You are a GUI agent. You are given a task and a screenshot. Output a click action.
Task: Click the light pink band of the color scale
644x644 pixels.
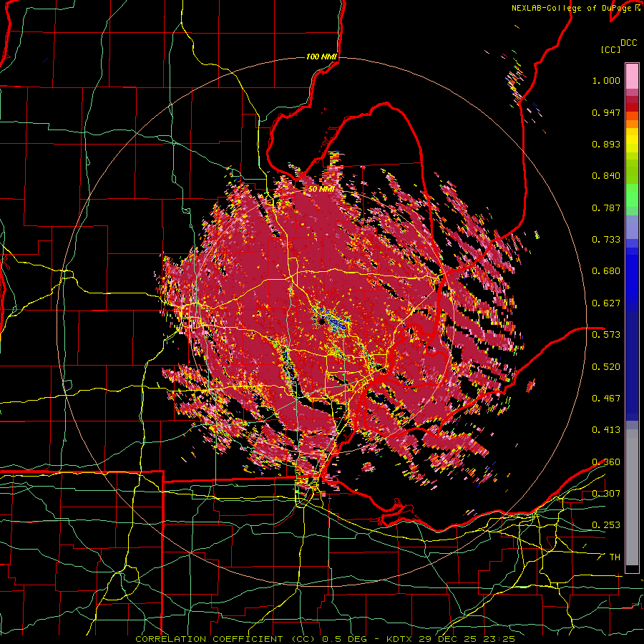click(x=632, y=76)
